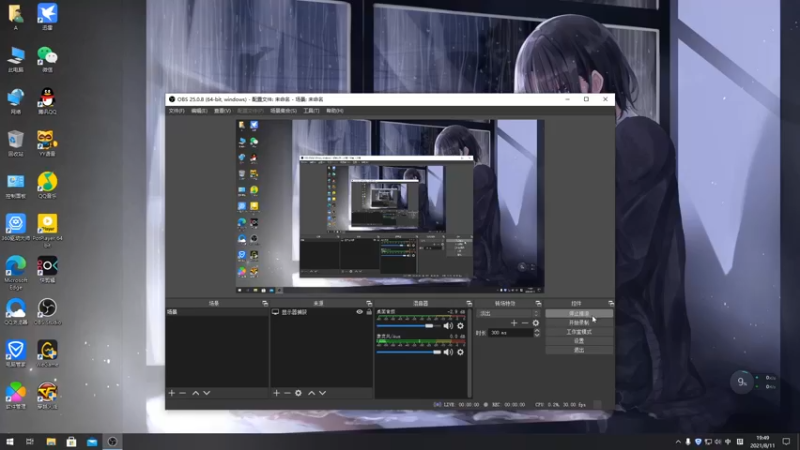This screenshot has height=450, width=800.
Task: Open the WeGame desktop icon
Action: pos(47,354)
